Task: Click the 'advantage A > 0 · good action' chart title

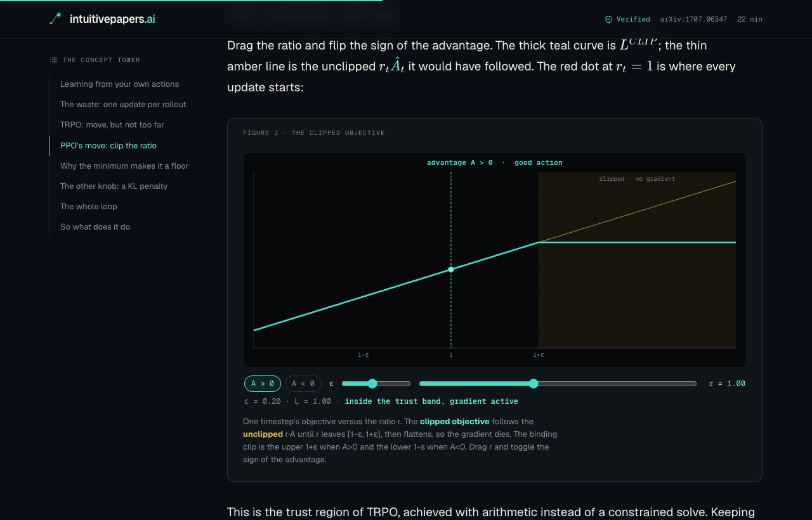Action: coord(495,163)
